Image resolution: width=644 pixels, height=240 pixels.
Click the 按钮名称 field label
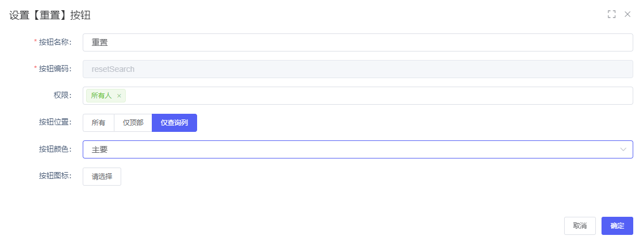click(x=54, y=42)
